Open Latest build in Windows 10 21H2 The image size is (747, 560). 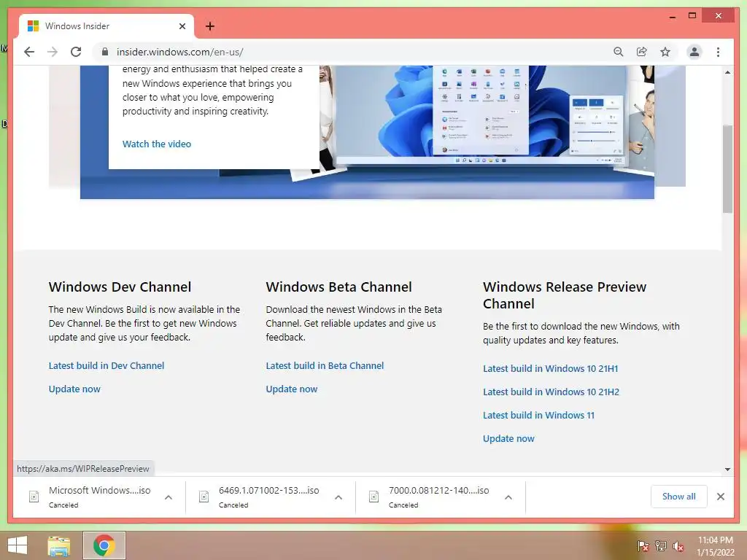pyautogui.click(x=551, y=392)
